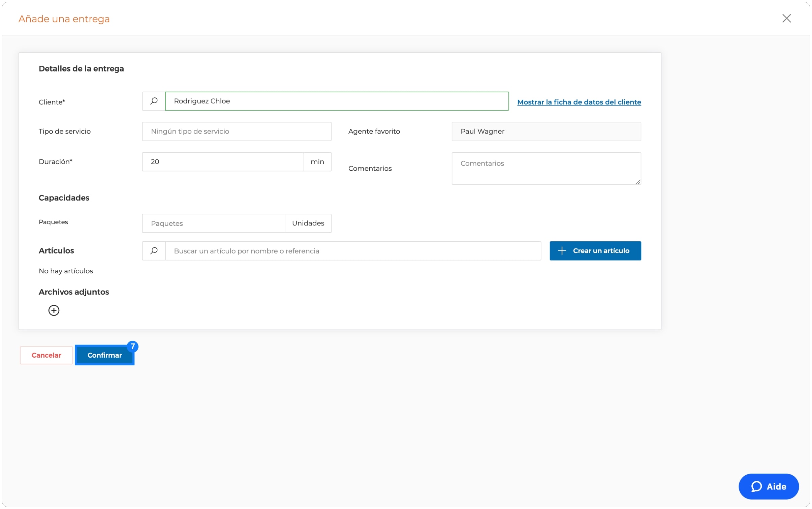Click the article search magnifier icon

coord(154,251)
